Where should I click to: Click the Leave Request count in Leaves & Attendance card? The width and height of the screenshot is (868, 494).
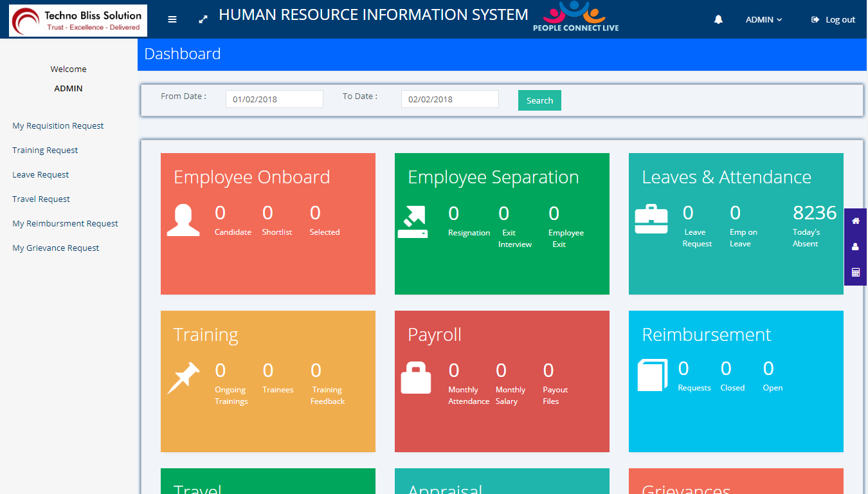click(x=688, y=213)
